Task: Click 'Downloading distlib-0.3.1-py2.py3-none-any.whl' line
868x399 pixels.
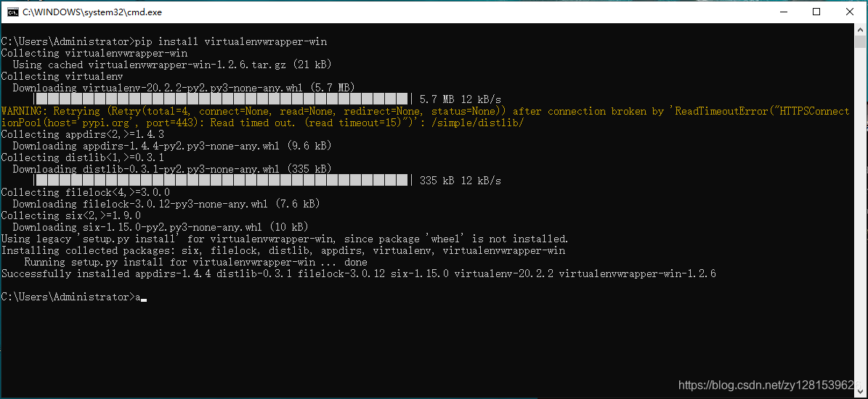Action: point(172,169)
